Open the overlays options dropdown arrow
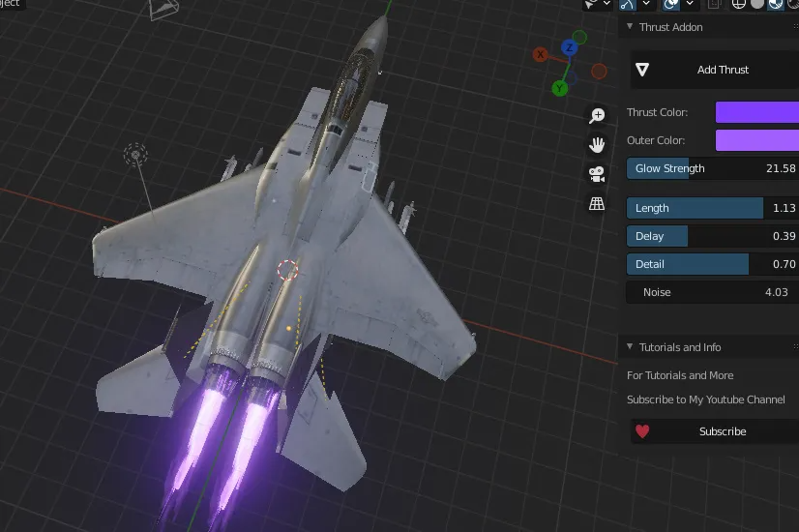The width and height of the screenshot is (799, 532). tap(690, 4)
